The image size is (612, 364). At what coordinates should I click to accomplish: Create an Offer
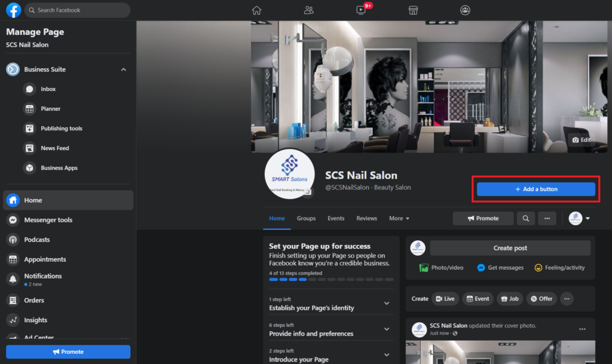pyautogui.click(x=541, y=299)
